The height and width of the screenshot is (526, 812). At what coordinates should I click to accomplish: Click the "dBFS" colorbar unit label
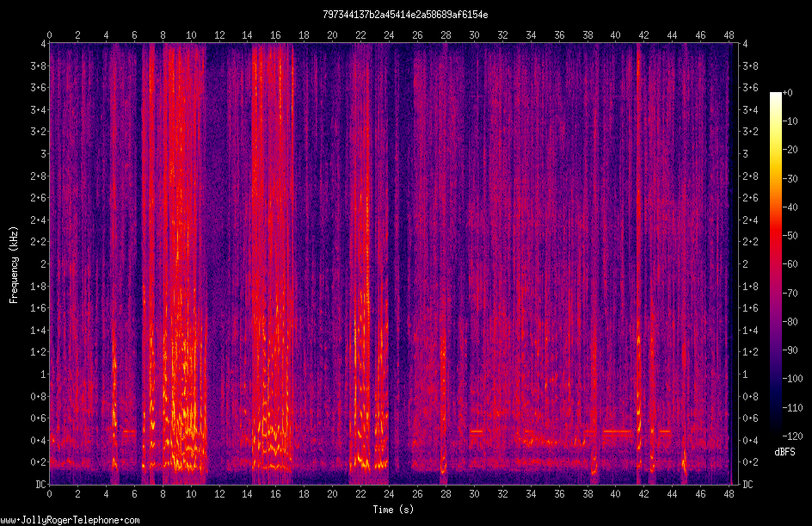click(784, 452)
